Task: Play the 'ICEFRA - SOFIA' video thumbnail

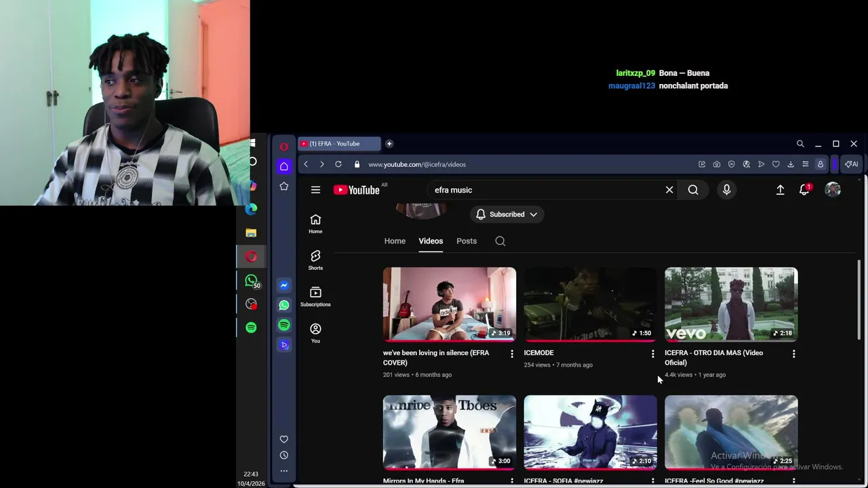Action: pyautogui.click(x=591, y=432)
